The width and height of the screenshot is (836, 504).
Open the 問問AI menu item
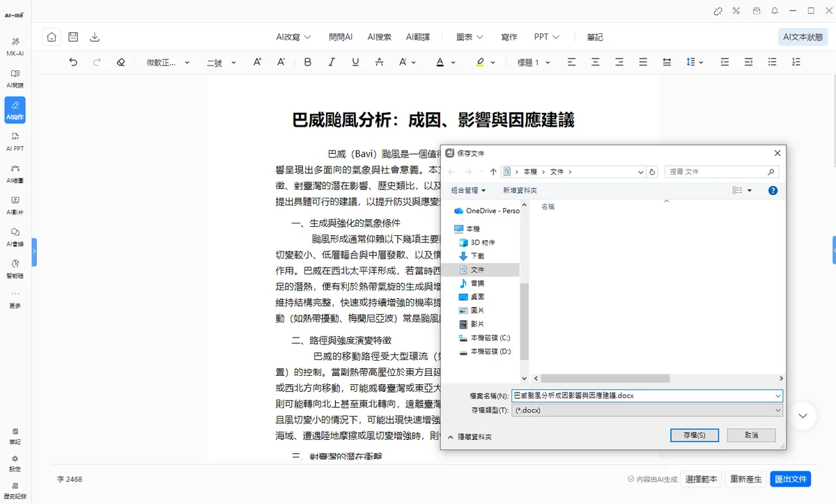[x=341, y=37]
